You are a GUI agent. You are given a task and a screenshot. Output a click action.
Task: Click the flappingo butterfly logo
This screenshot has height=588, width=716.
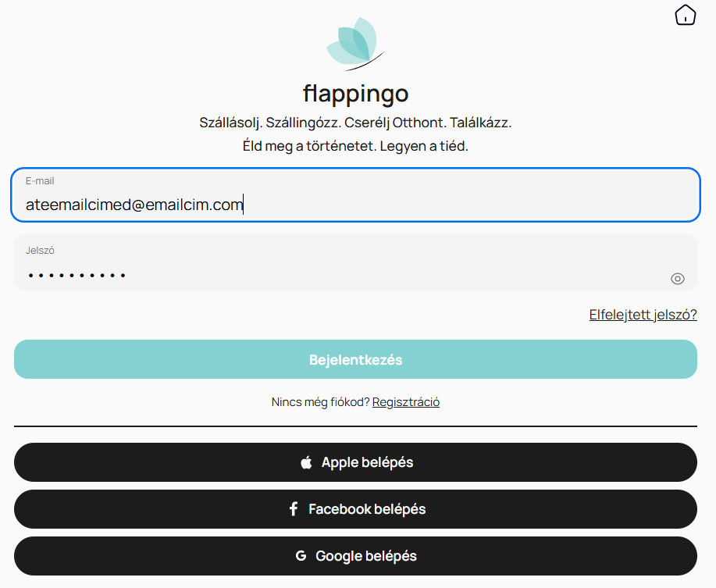coord(355,44)
